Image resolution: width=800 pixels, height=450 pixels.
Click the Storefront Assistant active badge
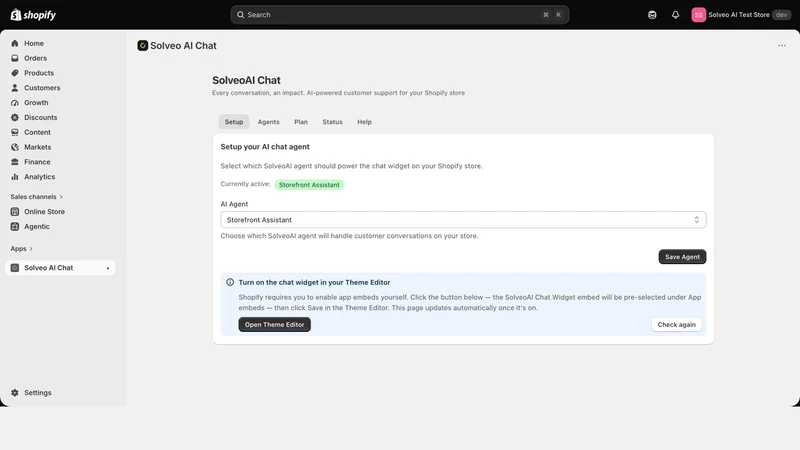coord(309,185)
